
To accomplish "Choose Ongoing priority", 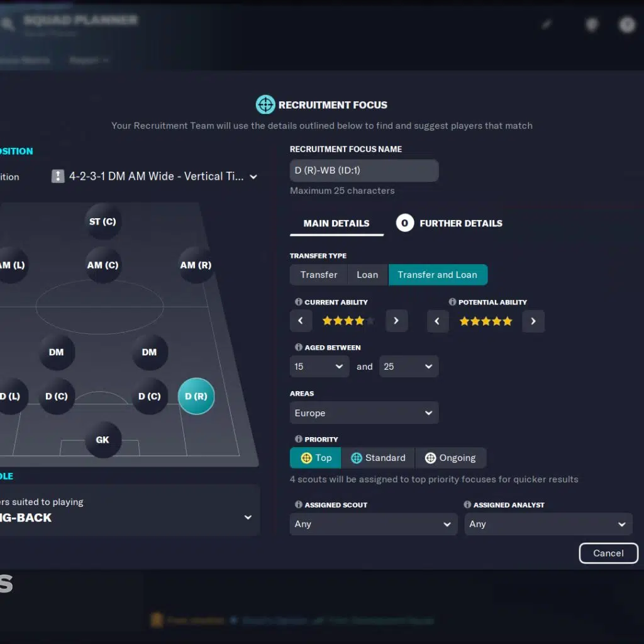I will [x=450, y=458].
